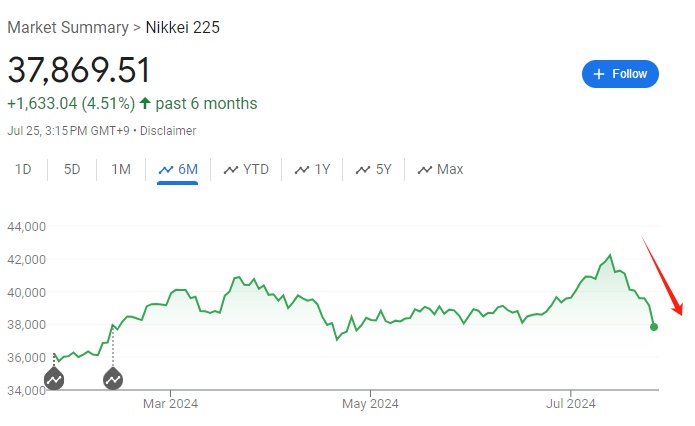This screenshot has width=695, height=426.
Task: Click the index value 37,869.51
Action: (x=79, y=70)
